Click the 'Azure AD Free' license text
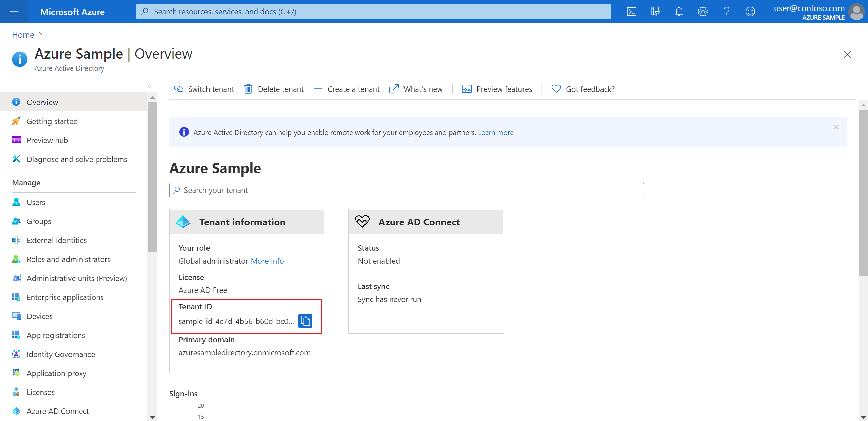 (203, 290)
